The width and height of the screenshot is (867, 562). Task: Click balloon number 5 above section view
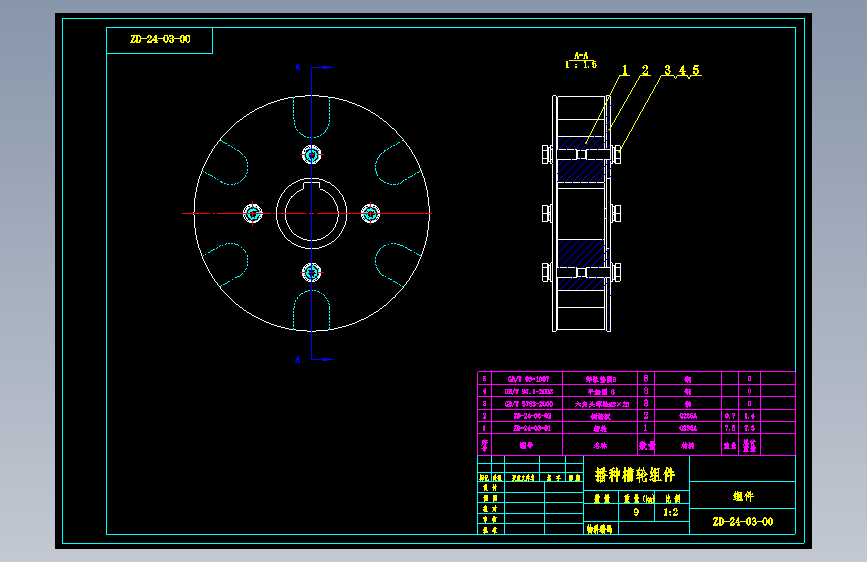[696, 70]
